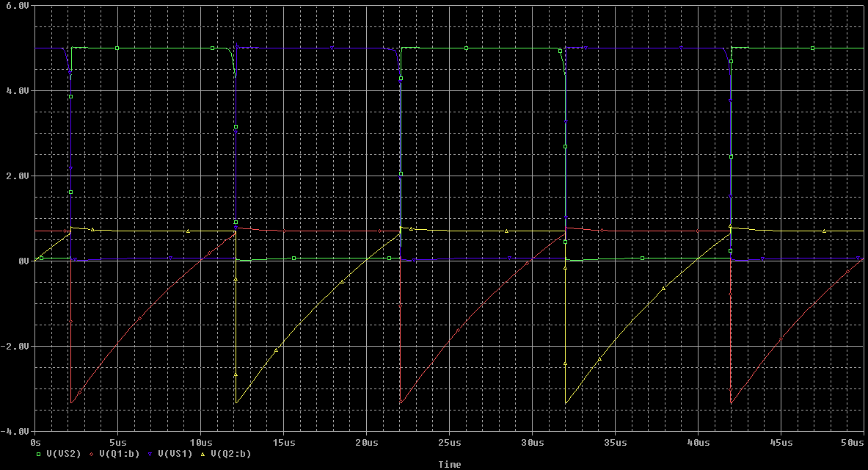Click the Time x-axis title
This screenshot has width=868, height=470.
[x=449, y=464]
